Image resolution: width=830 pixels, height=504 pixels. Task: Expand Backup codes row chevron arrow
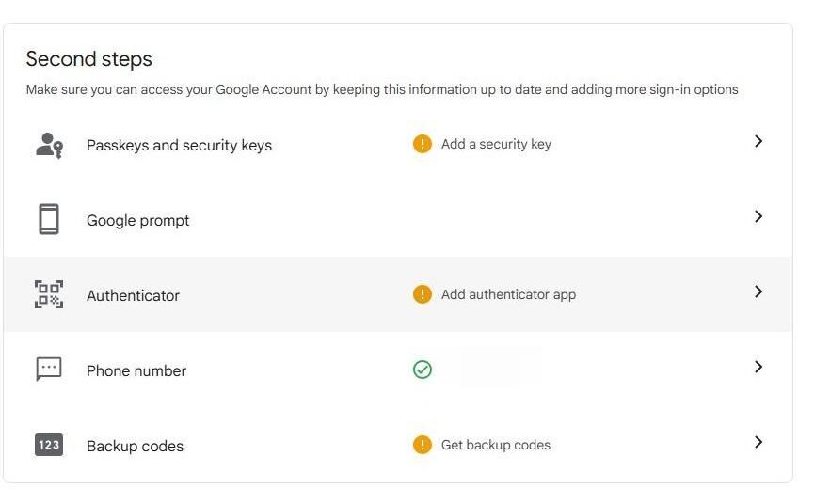[x=758, y=442]
